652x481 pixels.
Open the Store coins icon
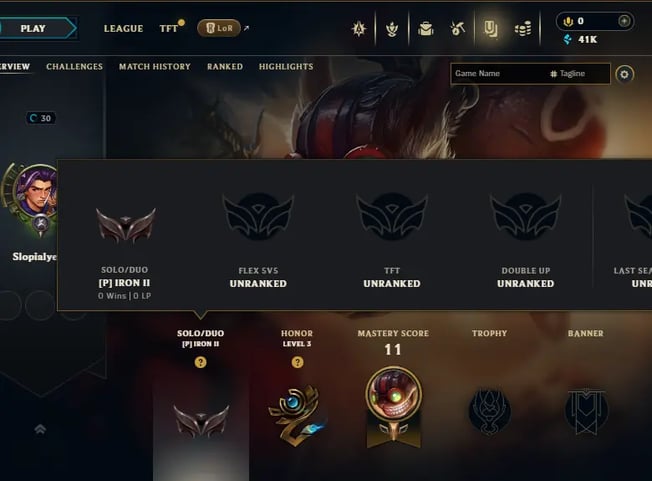pyautogui.click(x=523, y=29)
